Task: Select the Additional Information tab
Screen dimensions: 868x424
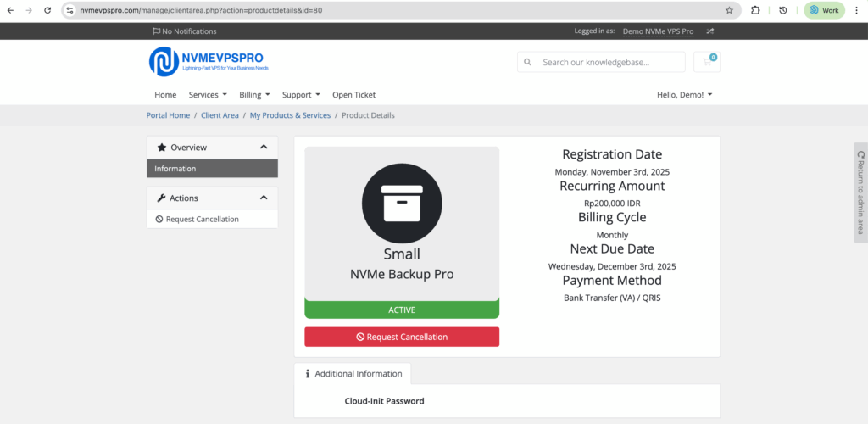Action: 353,374
